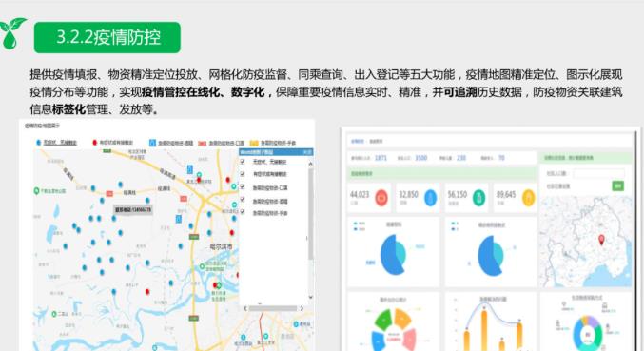Click green 二黑山 landmark icon on map
This screenshot has width=644, height=351.
pyautogui.click(x=54, y=314)
